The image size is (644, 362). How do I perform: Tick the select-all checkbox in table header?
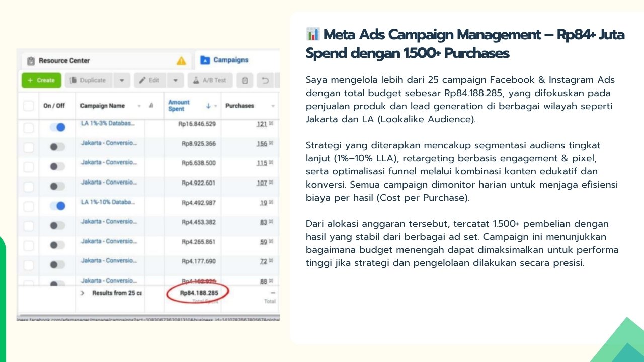pyautogui.click(x=29, y=106)
